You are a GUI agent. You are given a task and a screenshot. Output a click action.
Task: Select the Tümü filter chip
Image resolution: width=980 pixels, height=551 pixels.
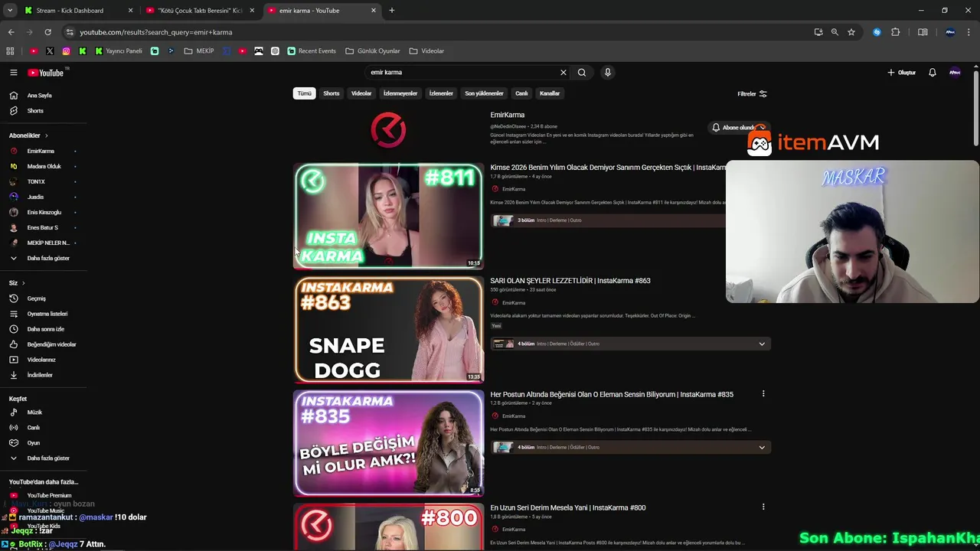pos(305,93)
